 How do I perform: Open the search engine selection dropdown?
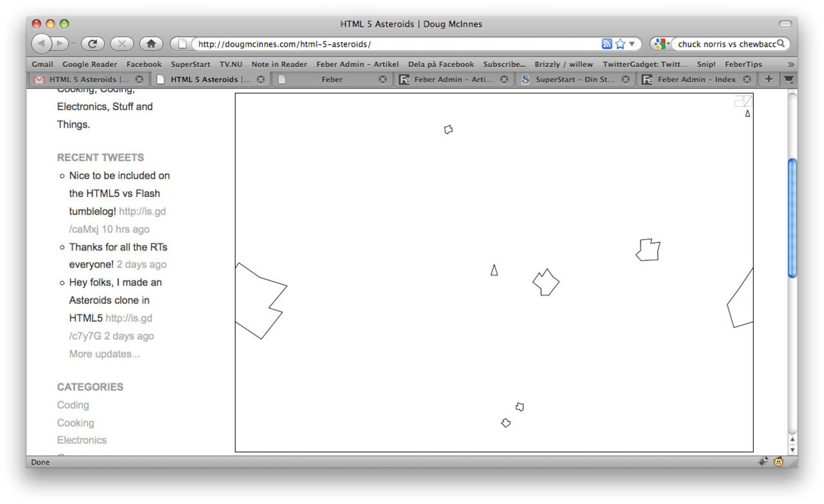668,43
